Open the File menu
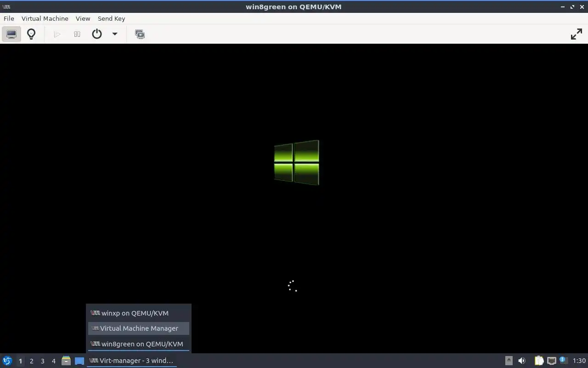This screenshot has height=368, width=588. 9,18
